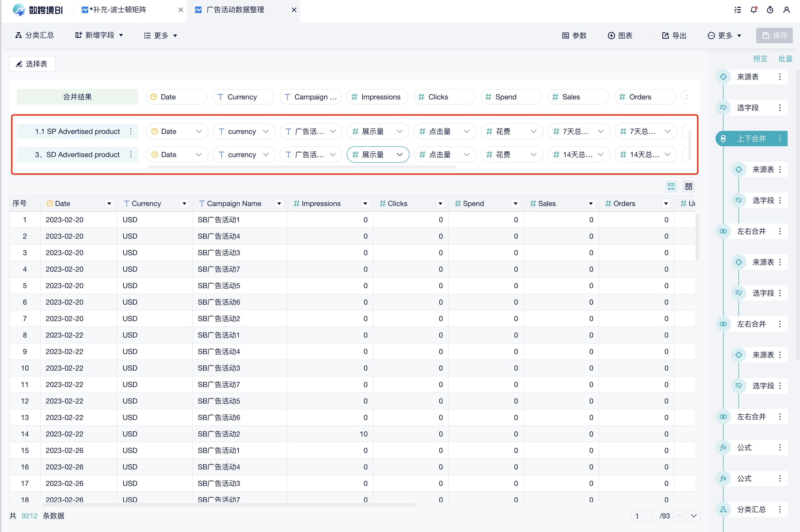Viewport: 800px width, 532px height.
Task: Click the table's vertical scrollbar
Action: (x=697, y=237)
